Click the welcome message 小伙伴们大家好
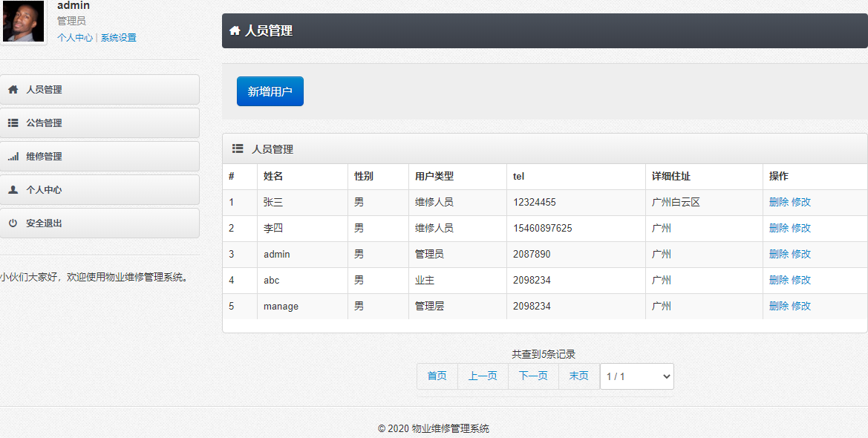This screenshot has width=868, height=438. click(95, 277)
